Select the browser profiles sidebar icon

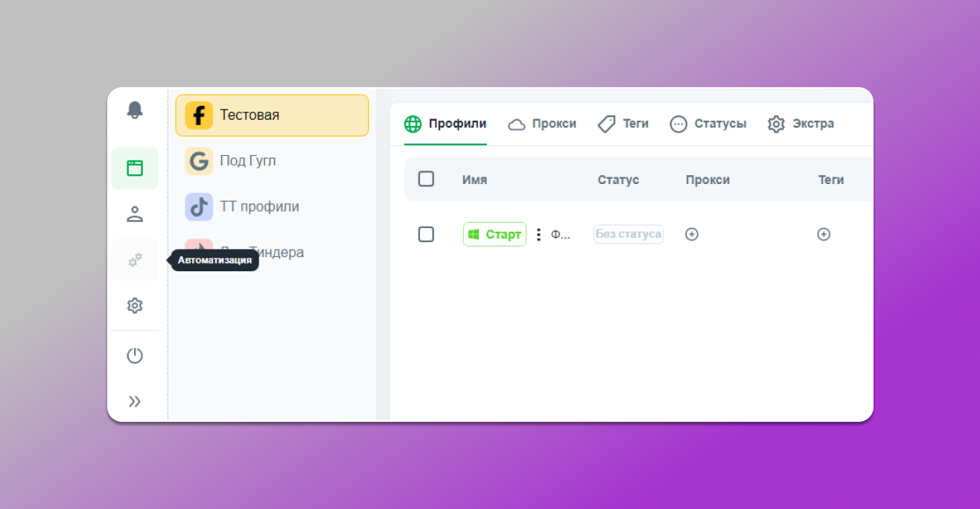(135, 168)
